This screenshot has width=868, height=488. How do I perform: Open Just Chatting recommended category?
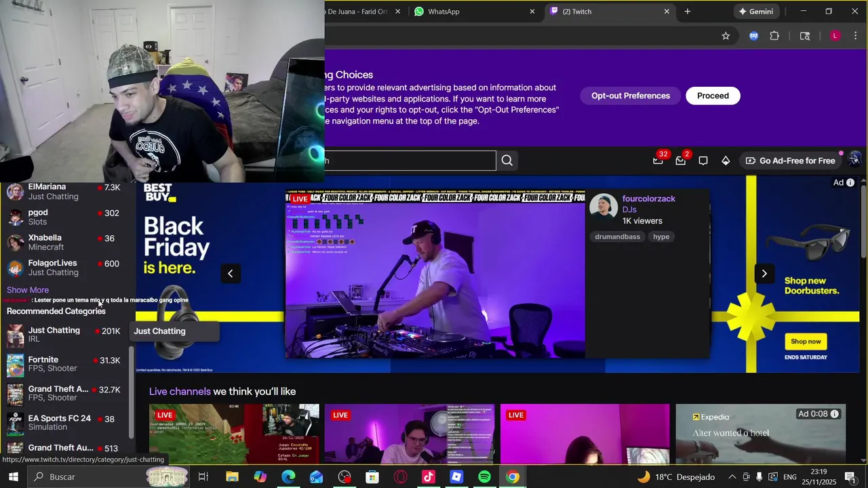[64, 334]
